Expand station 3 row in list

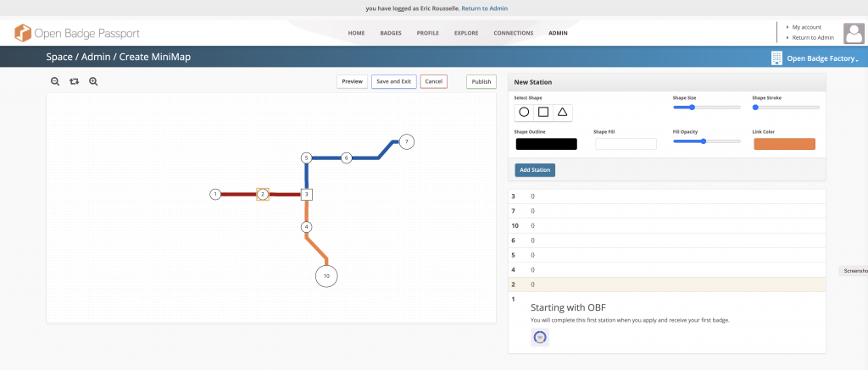(x=514, y=196)
